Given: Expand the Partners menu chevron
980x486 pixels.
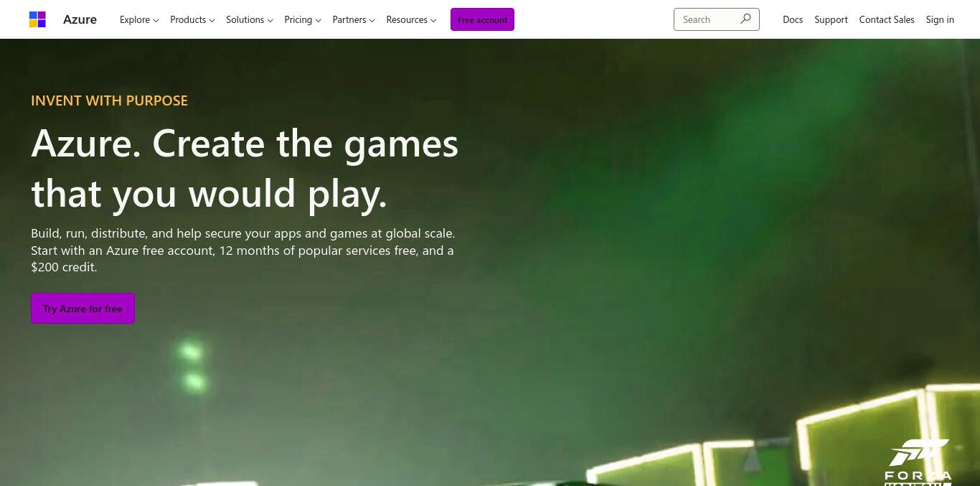Looking at the screenshot, I should click(372, 20).
